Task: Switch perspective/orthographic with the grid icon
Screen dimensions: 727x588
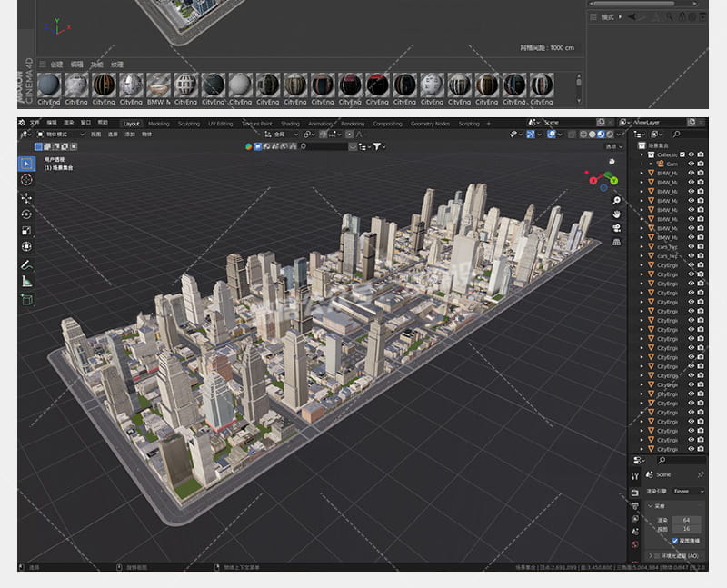Action: click(x=617, y=242)
